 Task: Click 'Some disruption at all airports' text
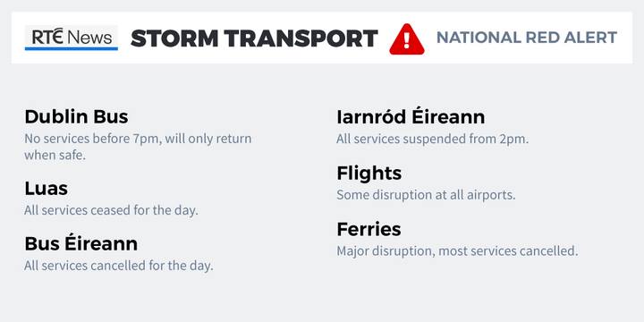(426, 195)
